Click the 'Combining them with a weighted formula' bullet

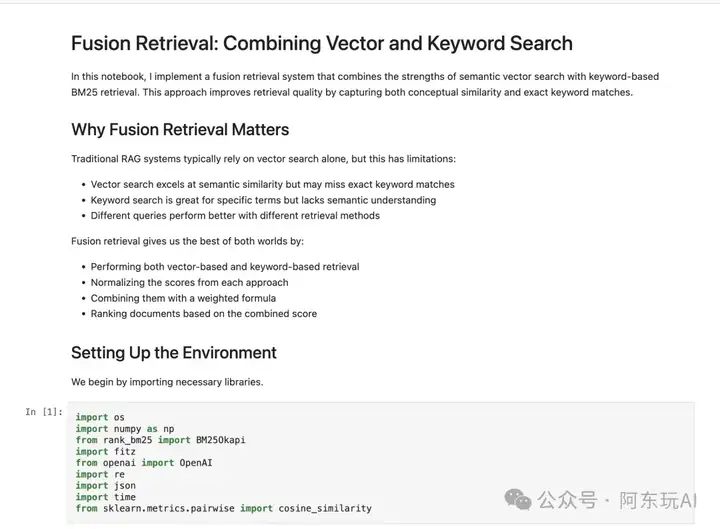(x=183, y=298)
